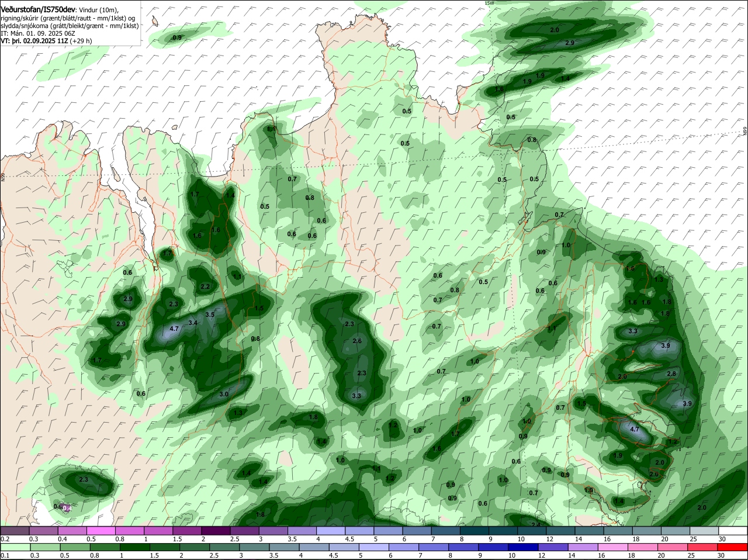This screenshot has height=560, width=748.
Task: Click the 2.8 precipitation value on the map
Action: coord(671,374)
